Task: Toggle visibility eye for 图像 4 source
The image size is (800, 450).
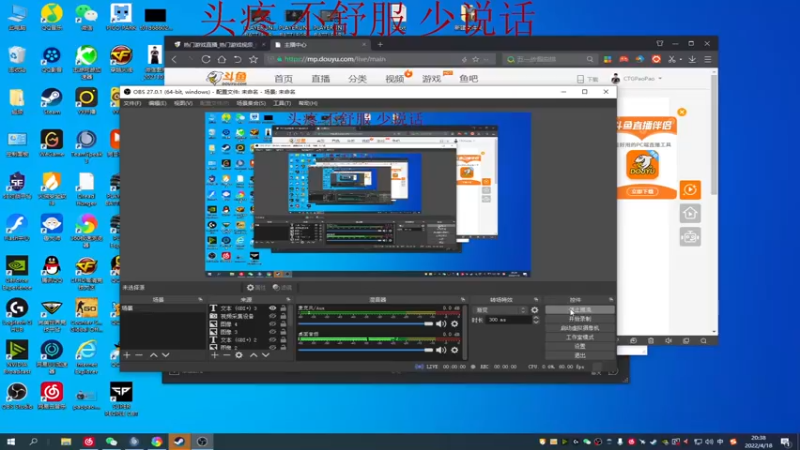Action: tap(272, 324)
